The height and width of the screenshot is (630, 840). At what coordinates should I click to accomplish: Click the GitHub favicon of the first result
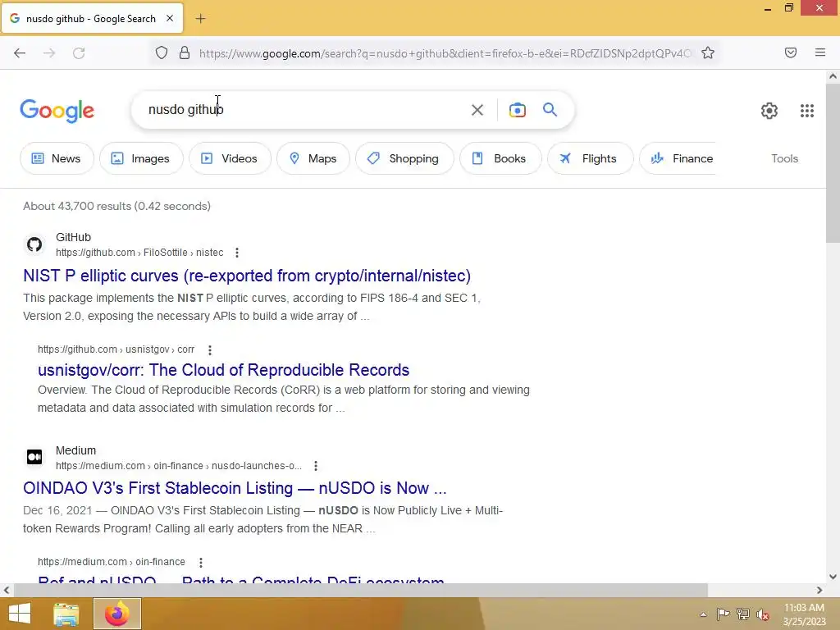[x=34, y=244]
